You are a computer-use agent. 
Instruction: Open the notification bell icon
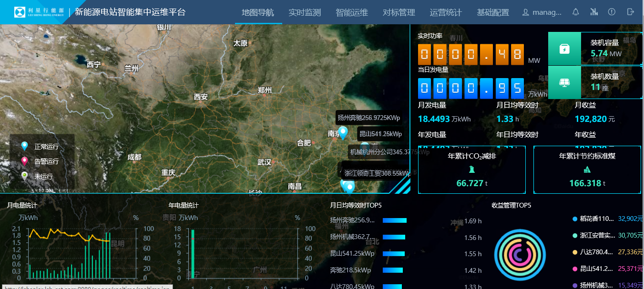pyautogui.click(x=576, y=12)
